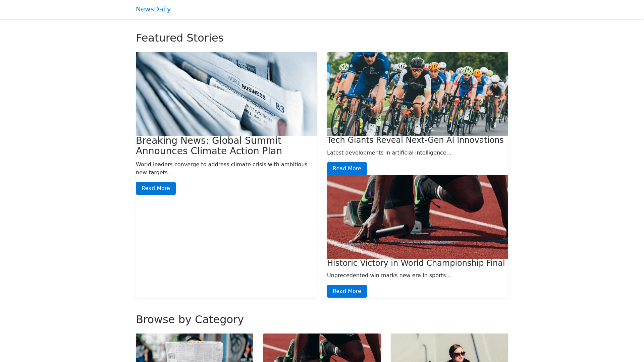Click the unprecedented win summary text
Screen dimensions: 644x362
coord(389,276)
